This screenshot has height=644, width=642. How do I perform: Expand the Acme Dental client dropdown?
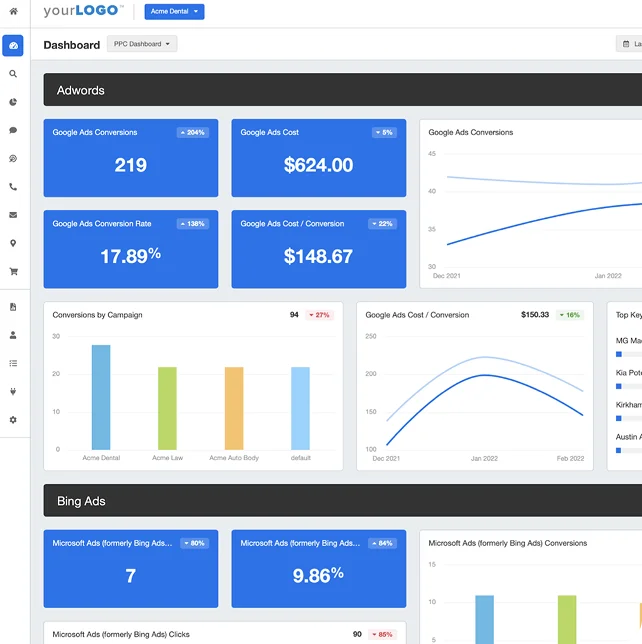(x=174, y=12)
